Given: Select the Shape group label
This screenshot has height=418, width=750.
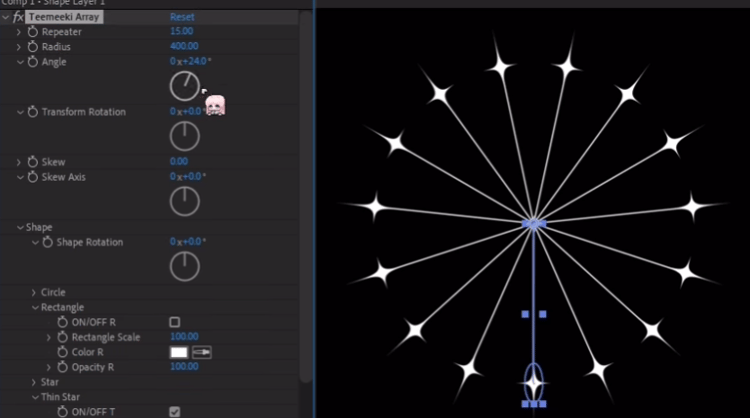Looking at the screenshot, I should [39, 227].
